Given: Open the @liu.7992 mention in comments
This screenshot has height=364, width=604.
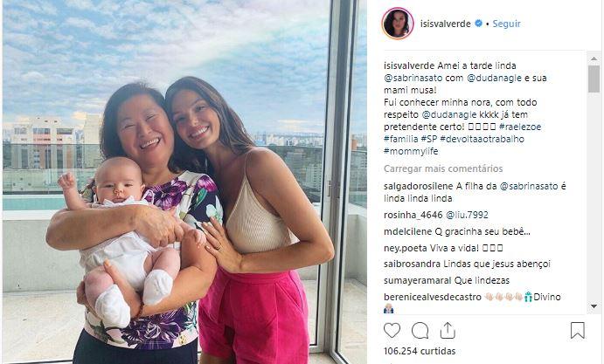Looking at the screenshot, I should [x=467, y=215].
